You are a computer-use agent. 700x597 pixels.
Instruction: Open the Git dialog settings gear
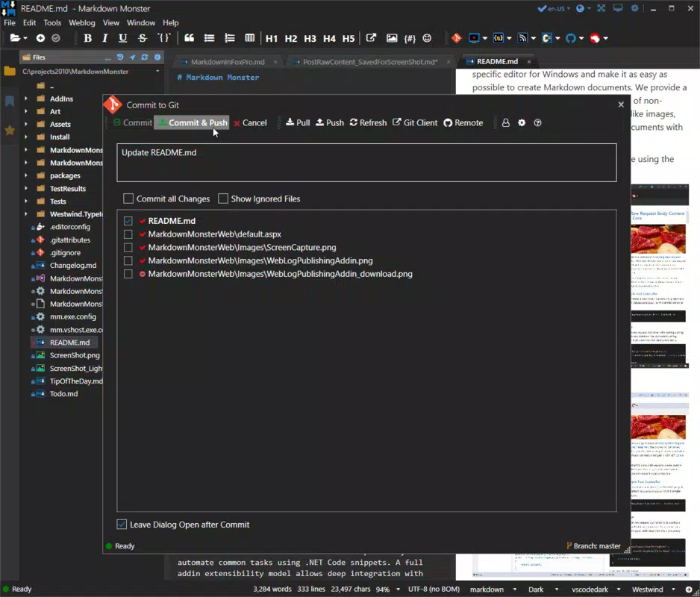click(x=522, y=123)
